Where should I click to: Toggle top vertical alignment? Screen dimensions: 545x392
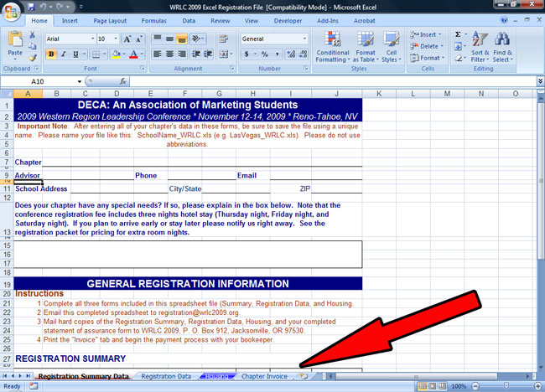pyautogui.click(x=157, y=39)
